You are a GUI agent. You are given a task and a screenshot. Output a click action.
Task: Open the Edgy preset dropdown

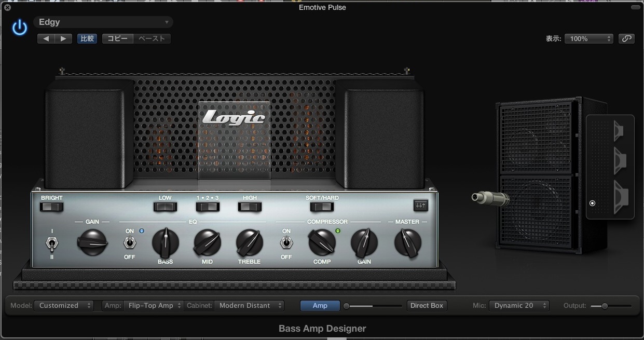[103, 22]
